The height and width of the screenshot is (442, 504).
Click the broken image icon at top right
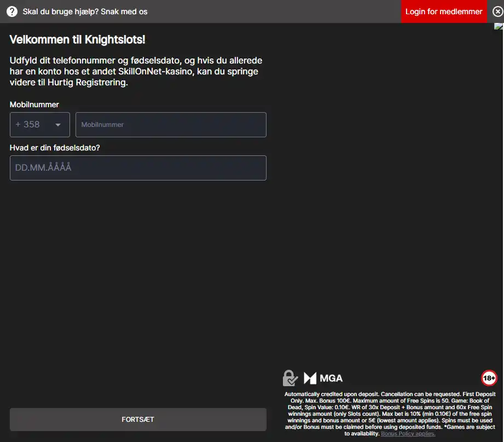(x=499, y=26)
